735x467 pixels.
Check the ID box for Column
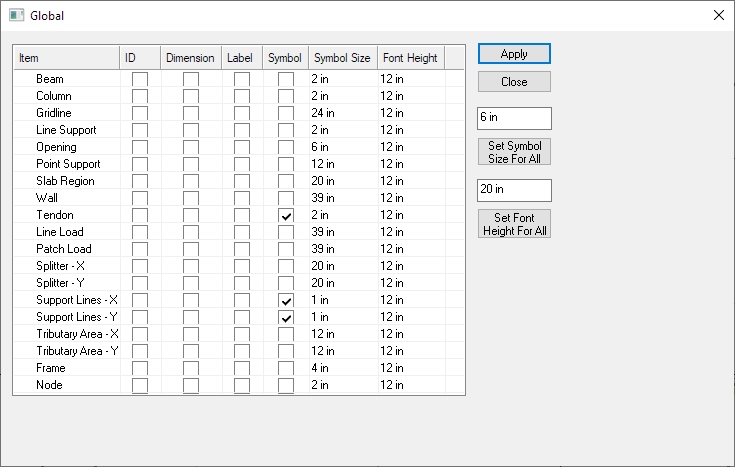pos(140,96)
